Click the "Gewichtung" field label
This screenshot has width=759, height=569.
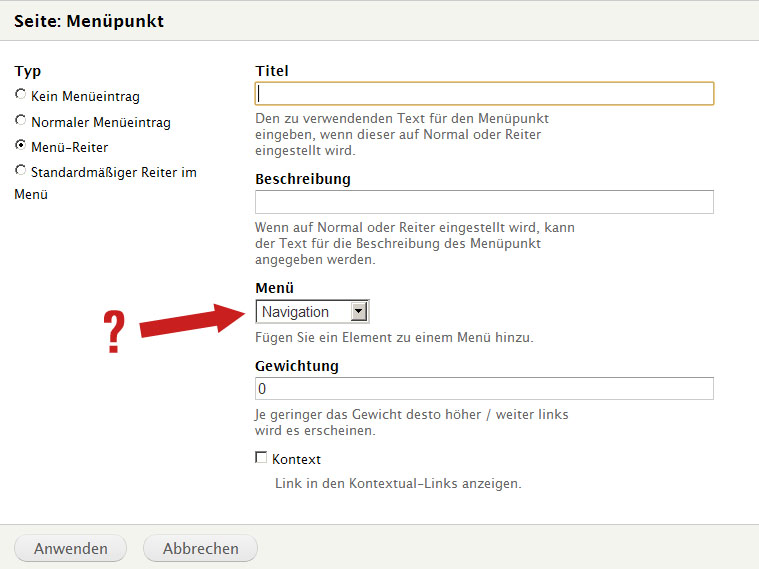(x=297, y=366)
